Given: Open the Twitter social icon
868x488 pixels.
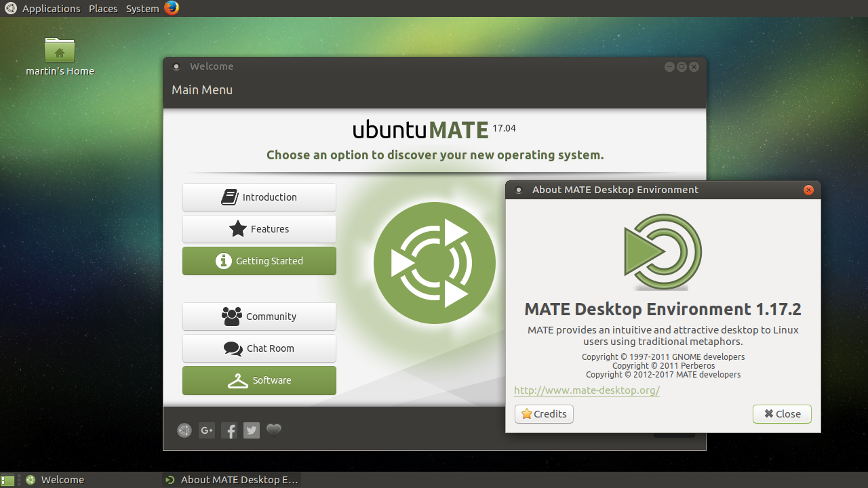Looking at the screenshot, I should (252, 430).
